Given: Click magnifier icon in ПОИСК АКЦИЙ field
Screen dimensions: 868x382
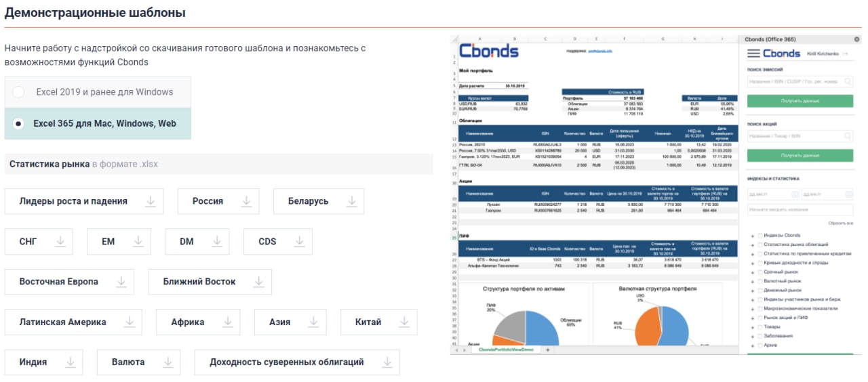Looking at the screenshot, I should point(848,136).
